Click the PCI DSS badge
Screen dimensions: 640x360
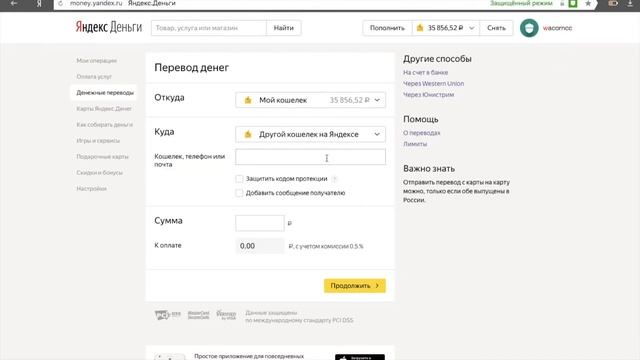click(x=167, y=315)
